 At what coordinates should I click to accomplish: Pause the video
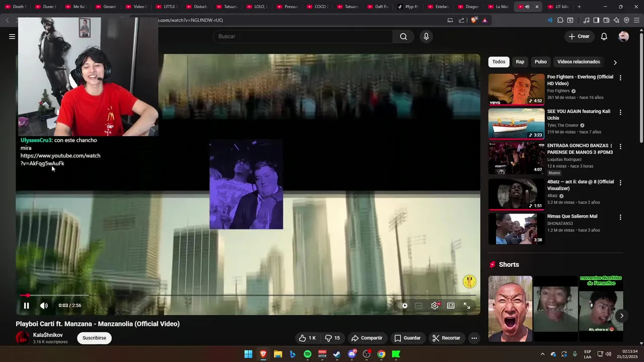click(x=26, y=305)
